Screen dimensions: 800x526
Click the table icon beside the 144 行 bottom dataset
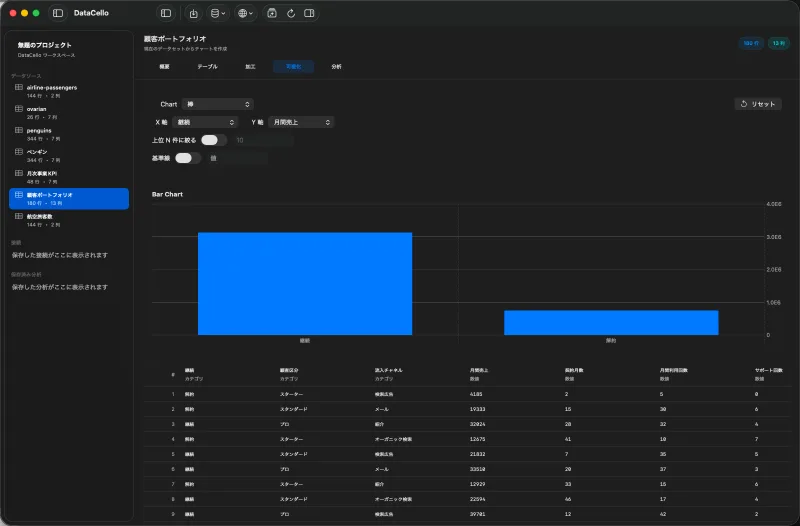(19, 216)
